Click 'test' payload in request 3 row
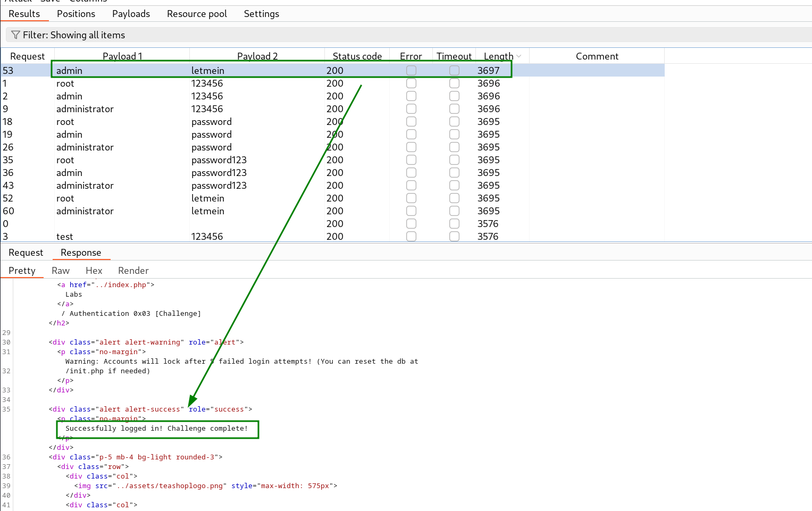812x511 pixels. 65,237
